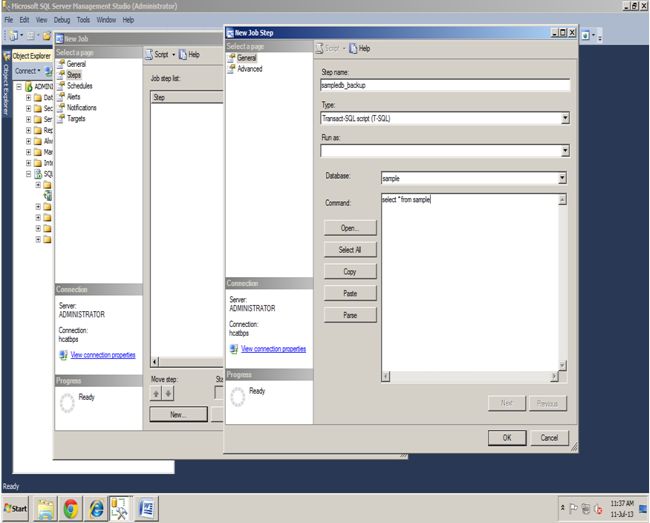Open the Type dropdown list
Image resolution: width=650 pixels, height=523 pixels.
click(565, 119)
